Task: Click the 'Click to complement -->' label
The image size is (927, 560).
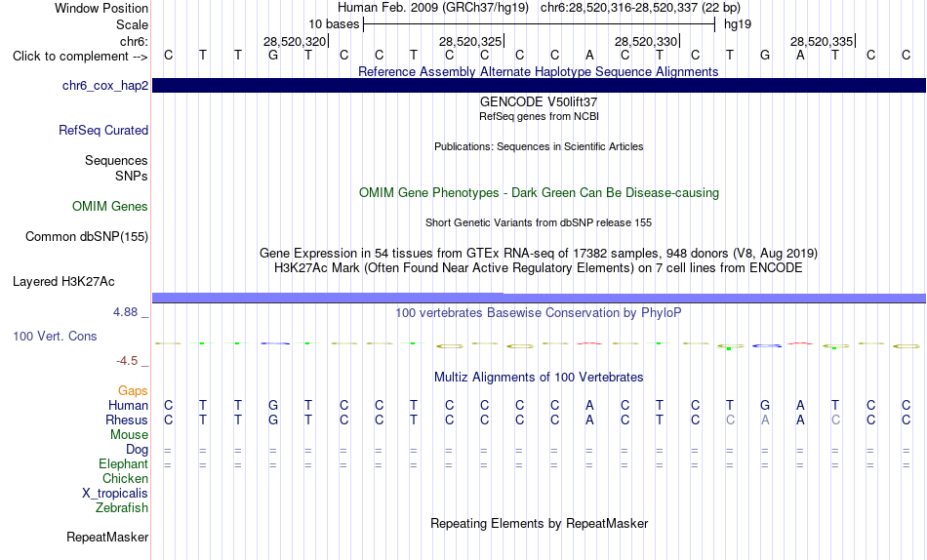Action: (80, 57)
